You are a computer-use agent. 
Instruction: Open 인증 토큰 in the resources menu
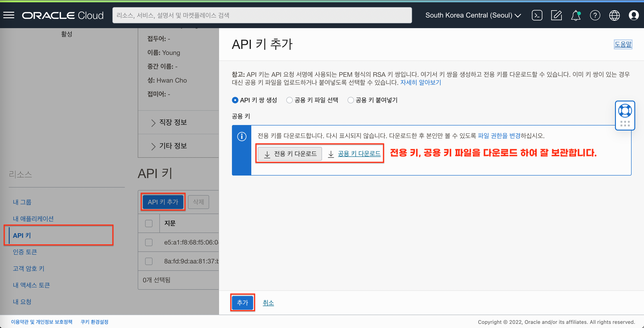[25, 252]
